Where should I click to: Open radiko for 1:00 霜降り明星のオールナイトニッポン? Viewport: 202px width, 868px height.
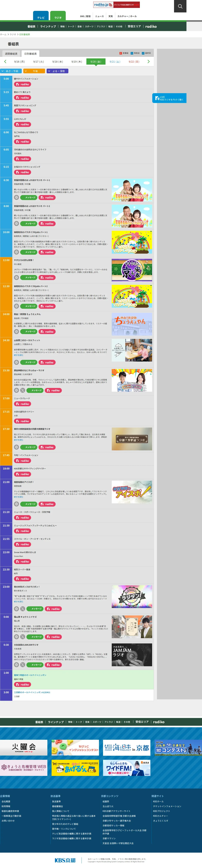coord(22,685)
